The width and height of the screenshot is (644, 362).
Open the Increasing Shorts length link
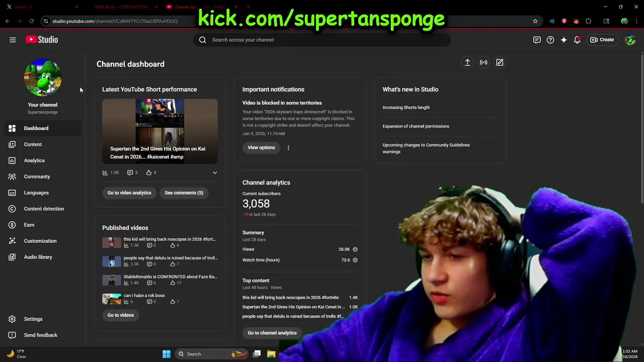click(x=406, y=108)
